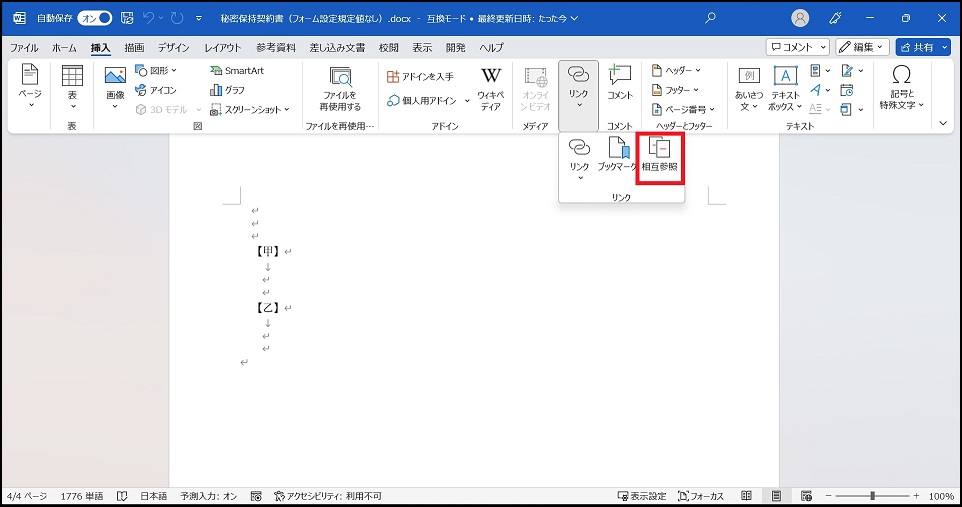The image size is (962, 507).
Task: Switch to the View (表示) tab
Action: click(x=421, y=47)
